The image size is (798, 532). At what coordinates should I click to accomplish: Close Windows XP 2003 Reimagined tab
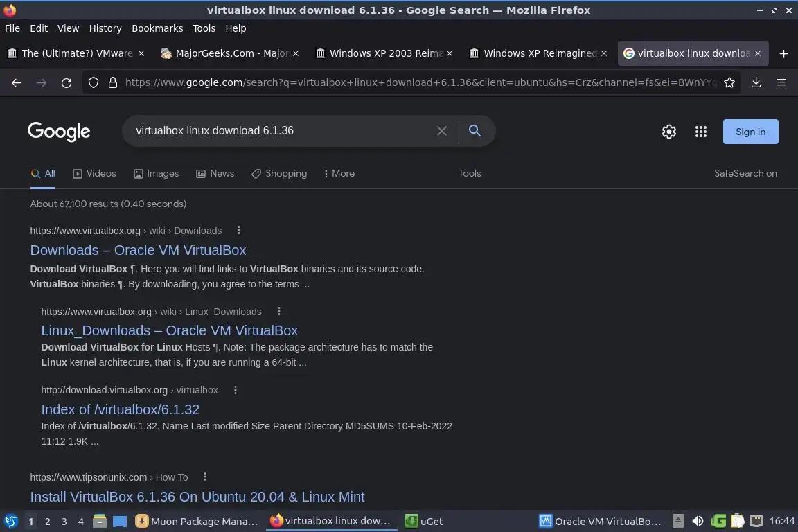point(450,53)
